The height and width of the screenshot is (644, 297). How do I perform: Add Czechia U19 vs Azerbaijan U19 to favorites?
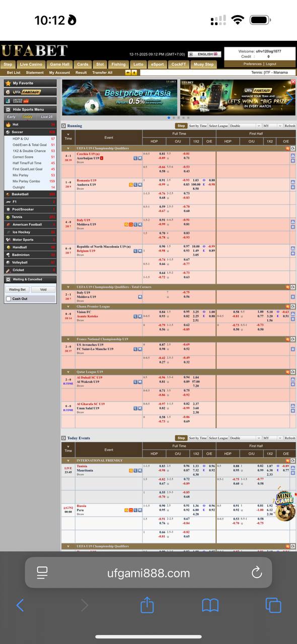pyautogui.click(x=140, y=158)
